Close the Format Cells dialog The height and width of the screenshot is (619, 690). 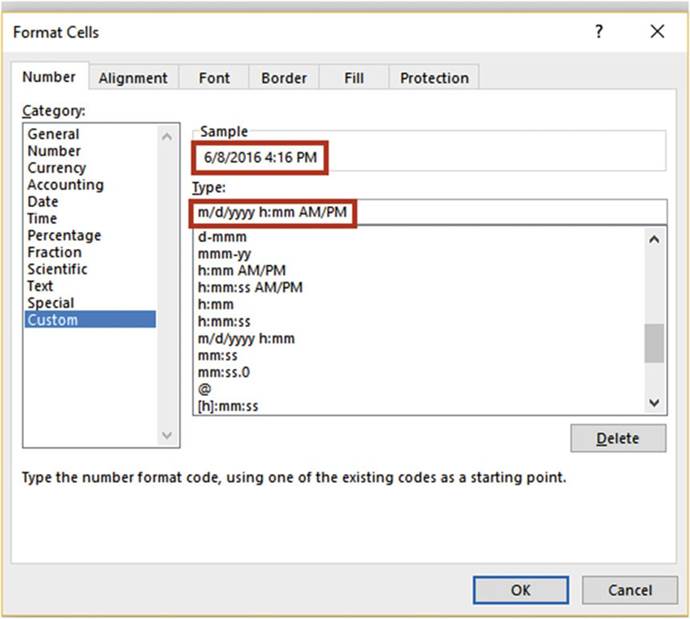[657, 32]
